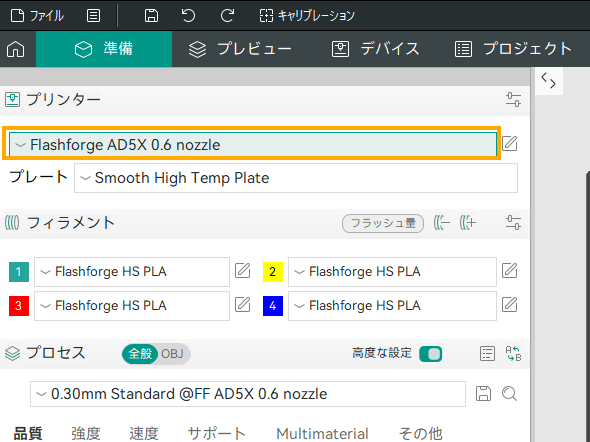Open the Flashforge AD5X 0.6 nozzle printer dropdown

253,145
